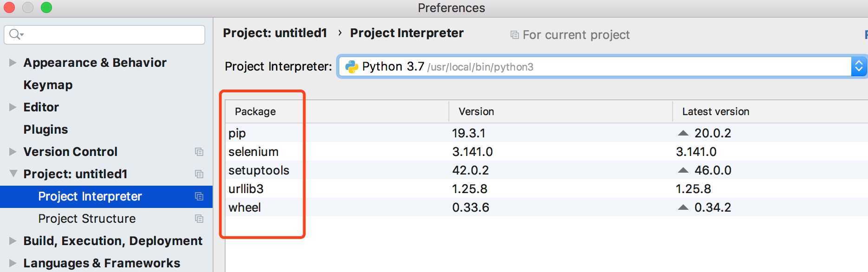Collapse the Project: untitled1 section

(13, 174)
